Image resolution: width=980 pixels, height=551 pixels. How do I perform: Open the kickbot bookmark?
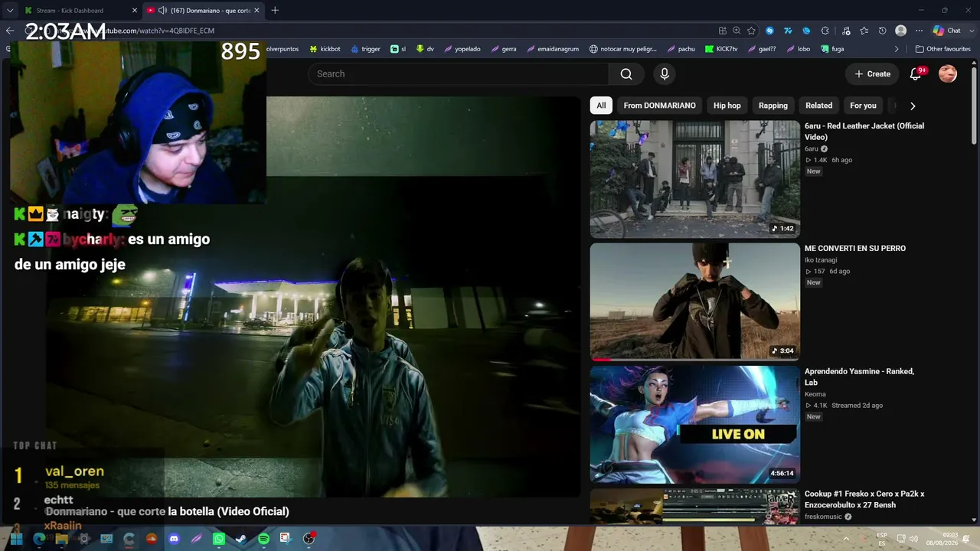325,49
